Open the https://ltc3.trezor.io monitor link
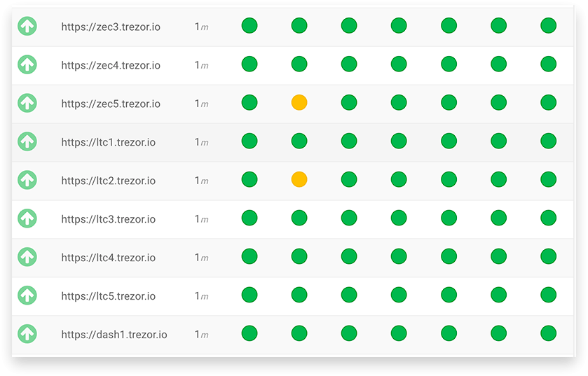Viewport: 588px width, 376px height. tap(109, 219)
